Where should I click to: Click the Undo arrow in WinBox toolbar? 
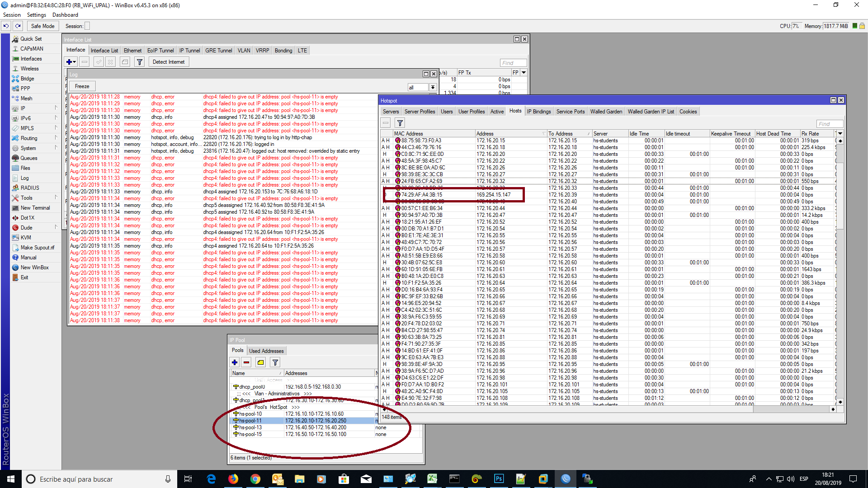[6, 26]
